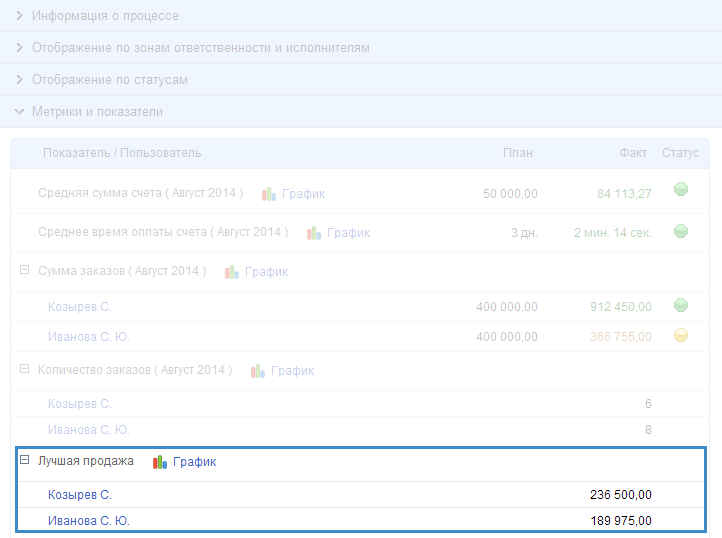Image resolution: width=722 pixels, height=538 pixels.
Task: Open Козырев С. under Количество заказов
Action: 80,404
